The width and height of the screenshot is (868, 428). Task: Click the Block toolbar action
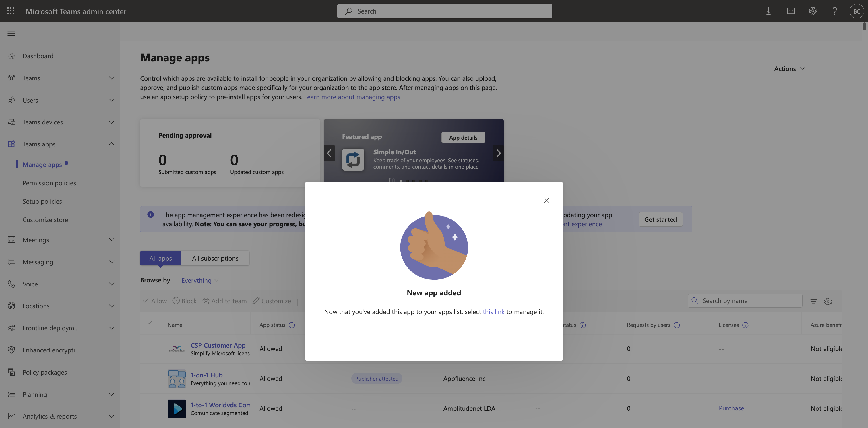[x=184, y=301]
